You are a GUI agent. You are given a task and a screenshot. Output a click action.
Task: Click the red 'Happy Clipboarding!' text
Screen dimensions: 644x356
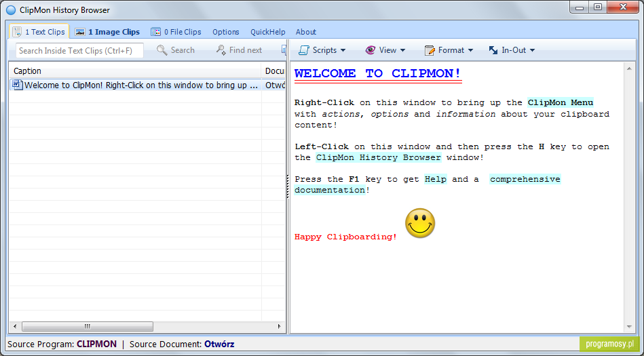(x=345, y=237)
